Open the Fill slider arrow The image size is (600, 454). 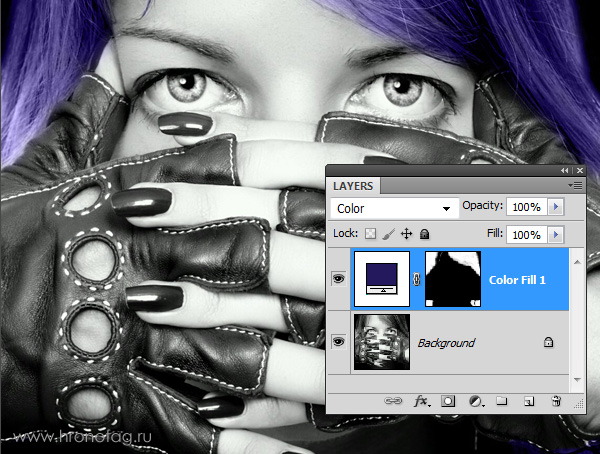point(556,234)
